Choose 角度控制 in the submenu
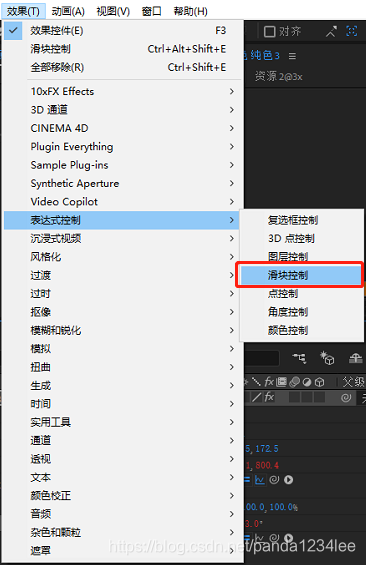This screenshot has height=565, width=366. click(x=302, y=312)
